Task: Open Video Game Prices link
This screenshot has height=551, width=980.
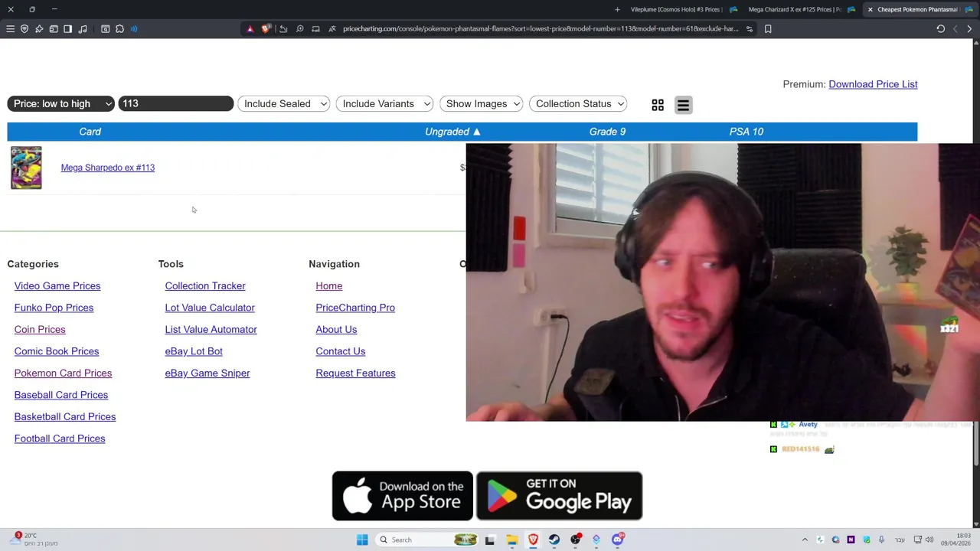Action: coord(57,286)
